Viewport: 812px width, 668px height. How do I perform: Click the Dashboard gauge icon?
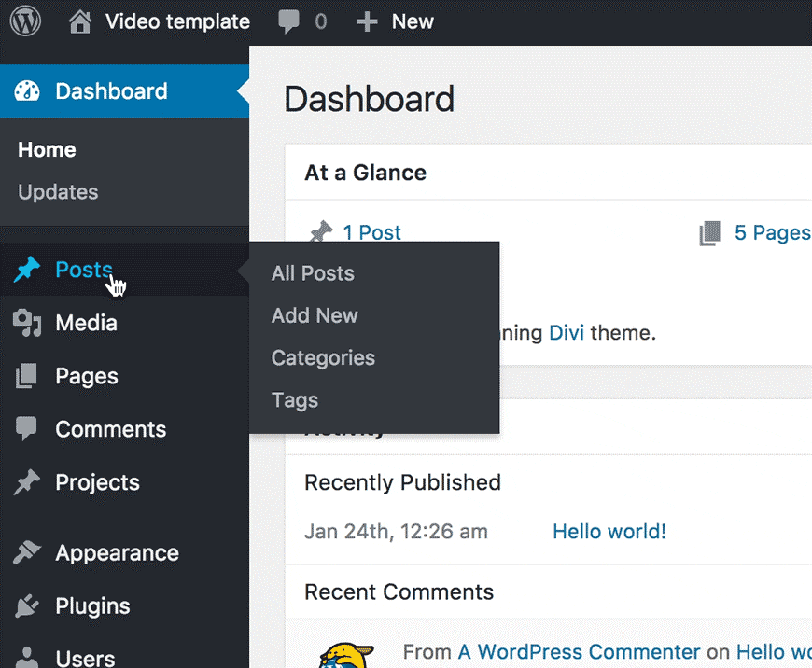tap(27, 91)
